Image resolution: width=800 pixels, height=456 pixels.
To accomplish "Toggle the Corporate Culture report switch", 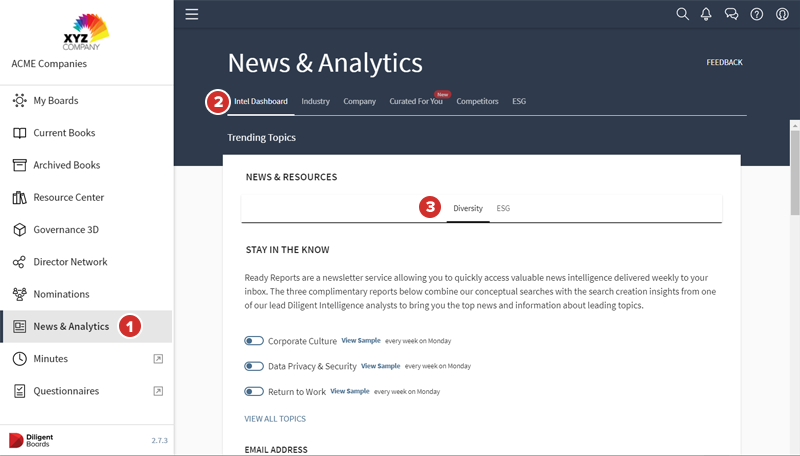I will 254,341.
